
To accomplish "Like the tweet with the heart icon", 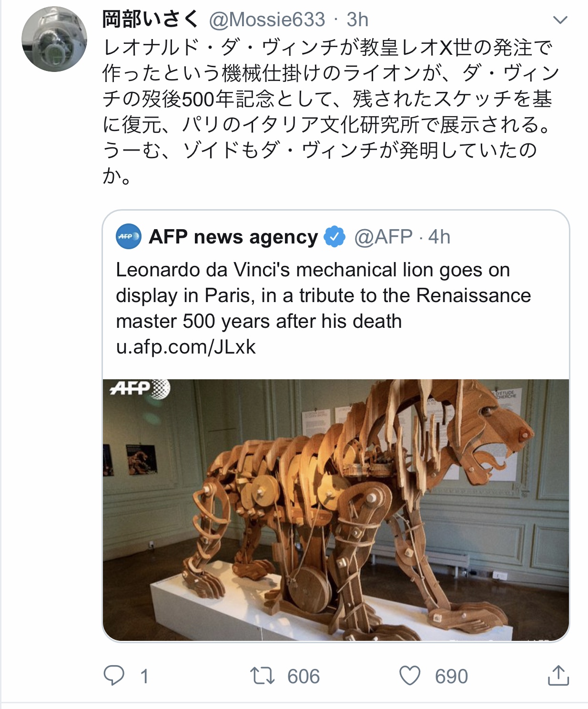I will [410, 676].
